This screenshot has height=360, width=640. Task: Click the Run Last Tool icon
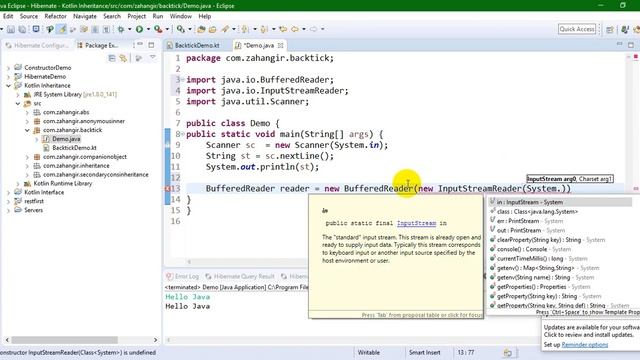158,29
